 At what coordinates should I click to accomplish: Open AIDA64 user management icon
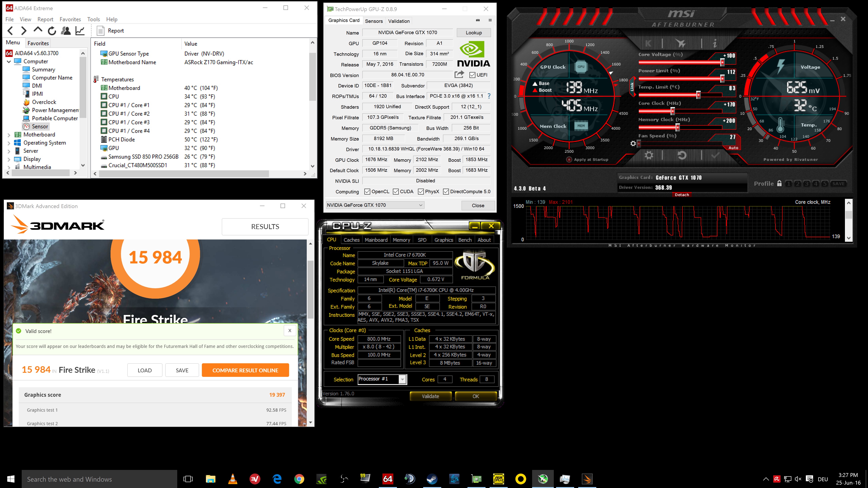[66, 31]
